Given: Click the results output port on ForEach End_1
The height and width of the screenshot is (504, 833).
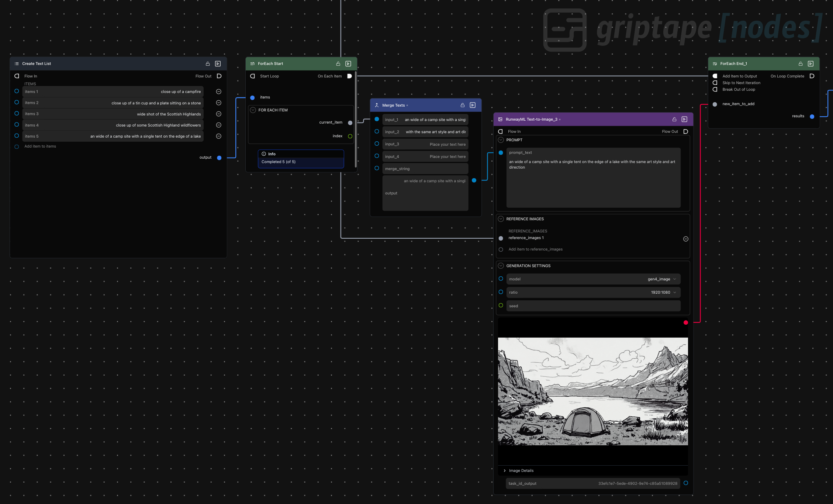Looking at the screenshot, I should pos(812,116).
